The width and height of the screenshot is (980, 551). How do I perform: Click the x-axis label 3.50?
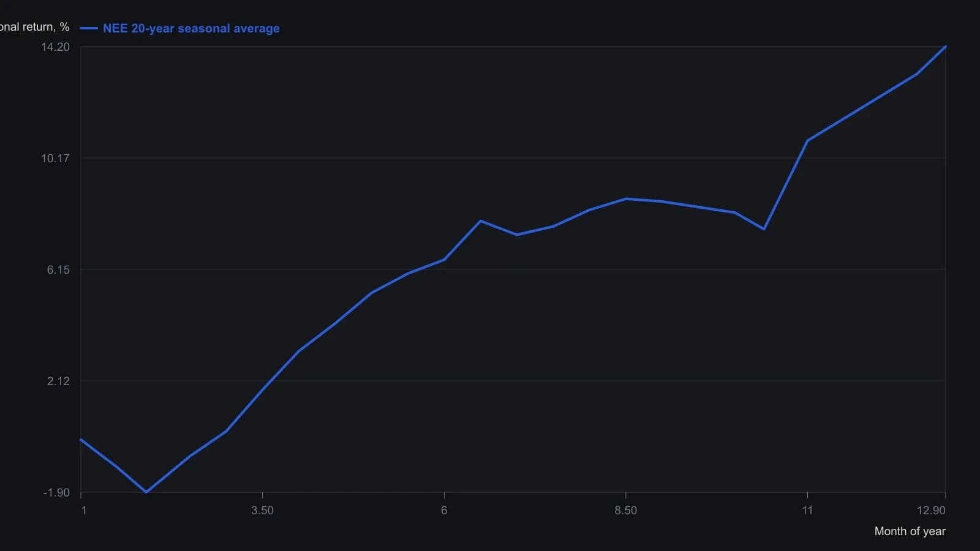coord(262,510)
